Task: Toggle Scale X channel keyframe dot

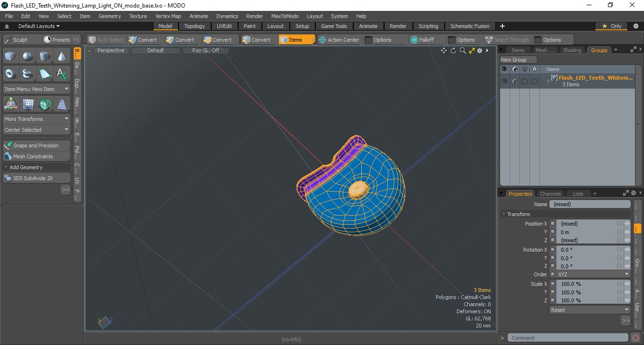Action: pyautogui.click(x=553, y=284)
